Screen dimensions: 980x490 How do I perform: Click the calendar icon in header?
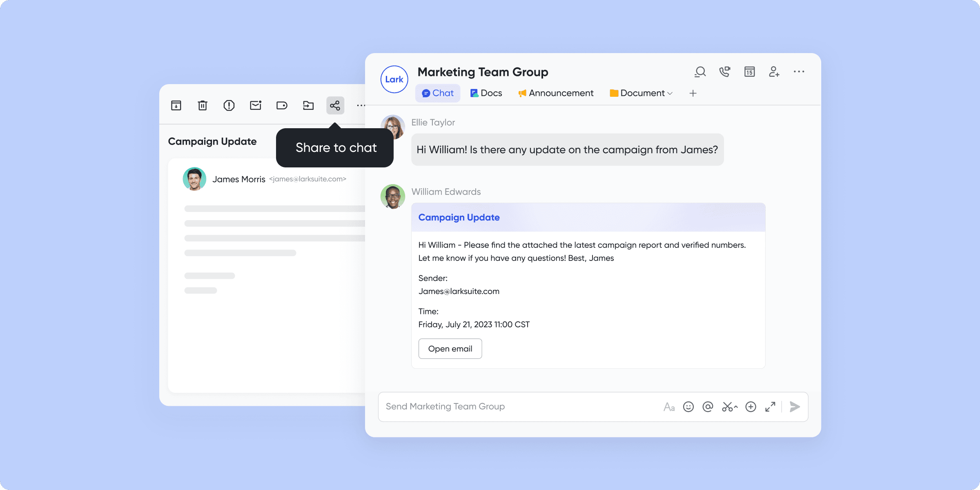pyautogui.click(x=750, y=72)
